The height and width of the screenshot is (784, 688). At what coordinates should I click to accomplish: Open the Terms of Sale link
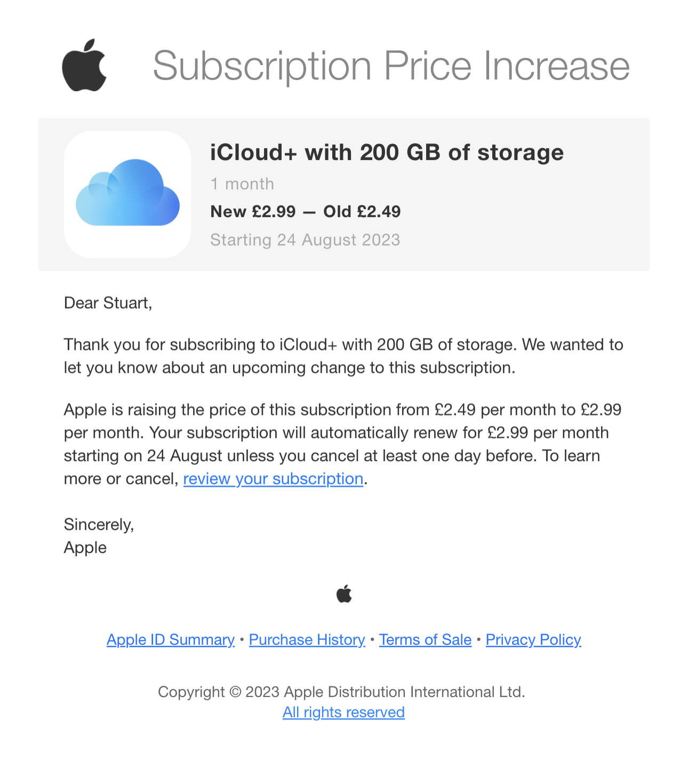pos(425,639)
